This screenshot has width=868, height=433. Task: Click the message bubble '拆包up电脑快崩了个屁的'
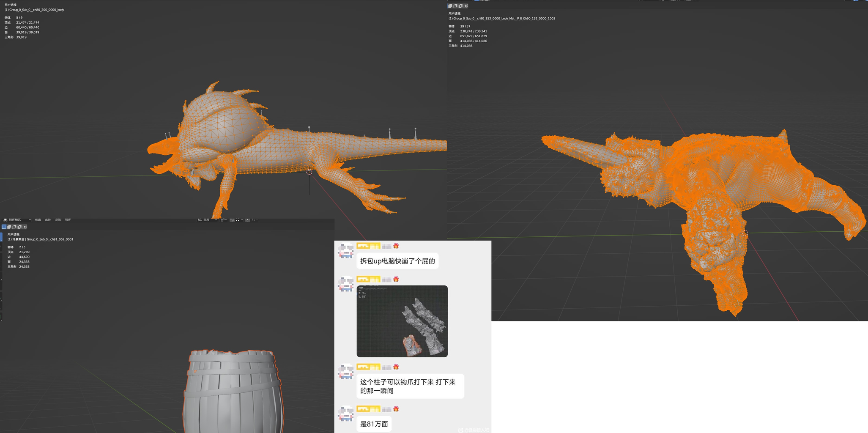pyautogui.click(x=397, y=261)
